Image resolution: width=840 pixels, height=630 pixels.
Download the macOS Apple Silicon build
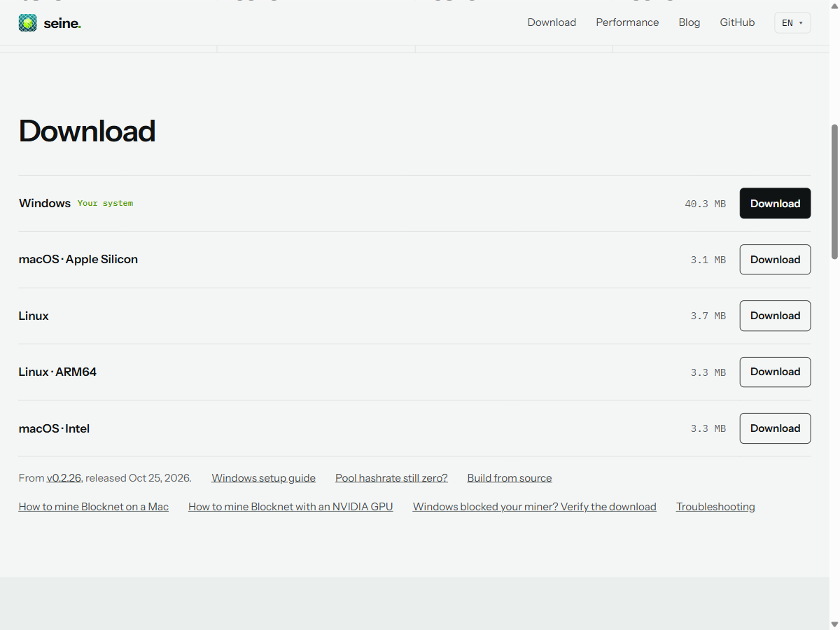click(x=775, y=259)
